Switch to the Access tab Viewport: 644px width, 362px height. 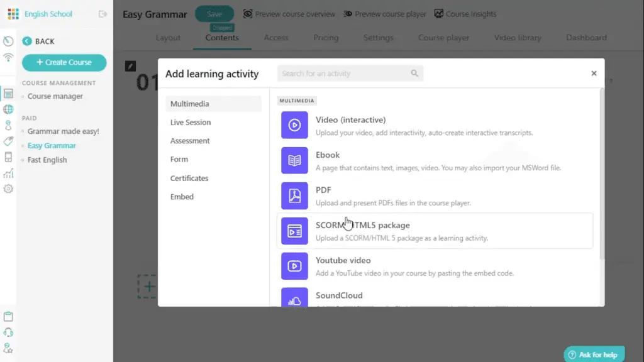pyautogui.click(x=276, y=38)
